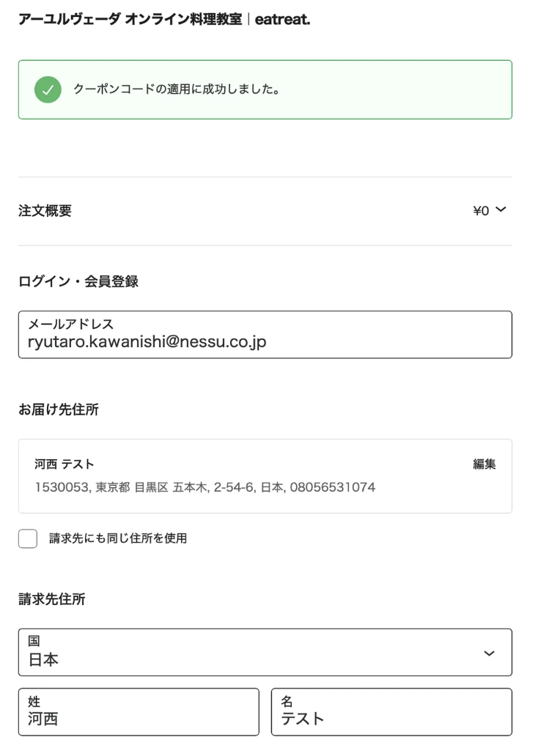Select the 河西 テスト name in address card
Viewport: 538px width, 756px height.
click(x=65, y=464)
